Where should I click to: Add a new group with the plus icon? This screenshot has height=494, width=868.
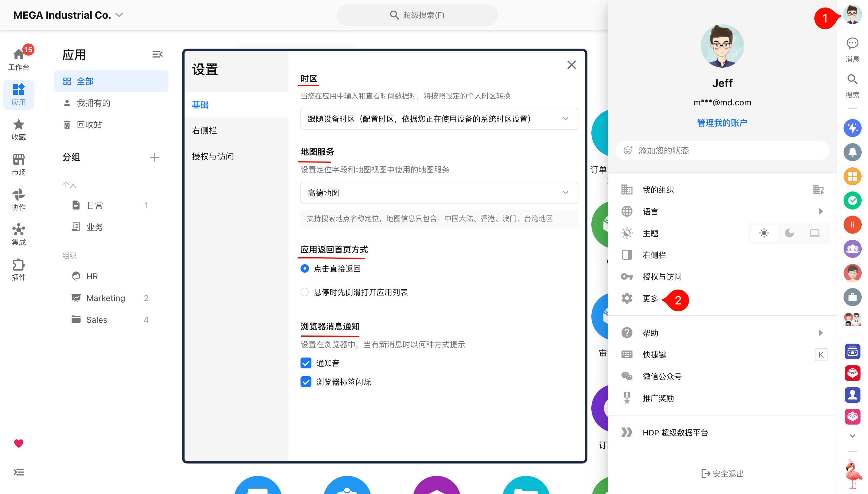[154, 157]
